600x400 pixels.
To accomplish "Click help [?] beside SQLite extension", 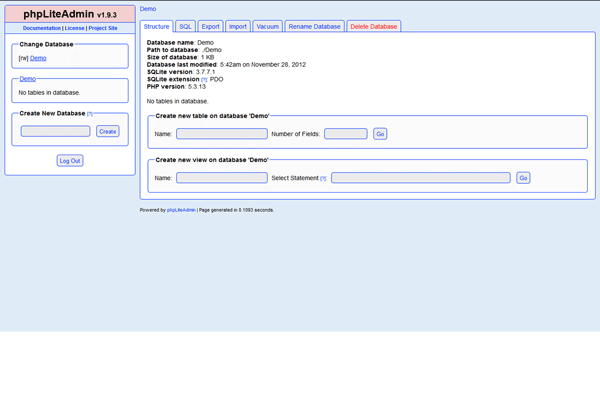I will click(x=204, y=79).
